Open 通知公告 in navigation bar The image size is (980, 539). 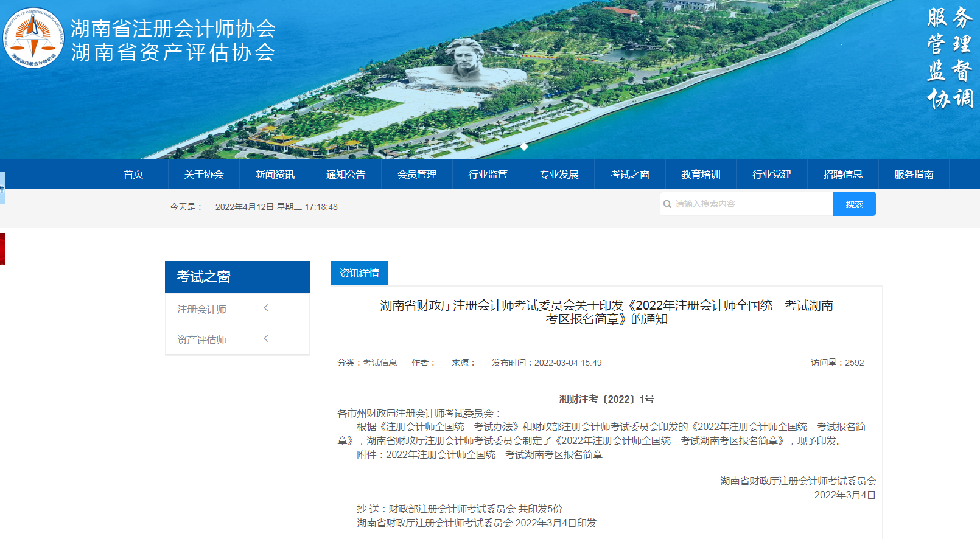click(346, 175)
